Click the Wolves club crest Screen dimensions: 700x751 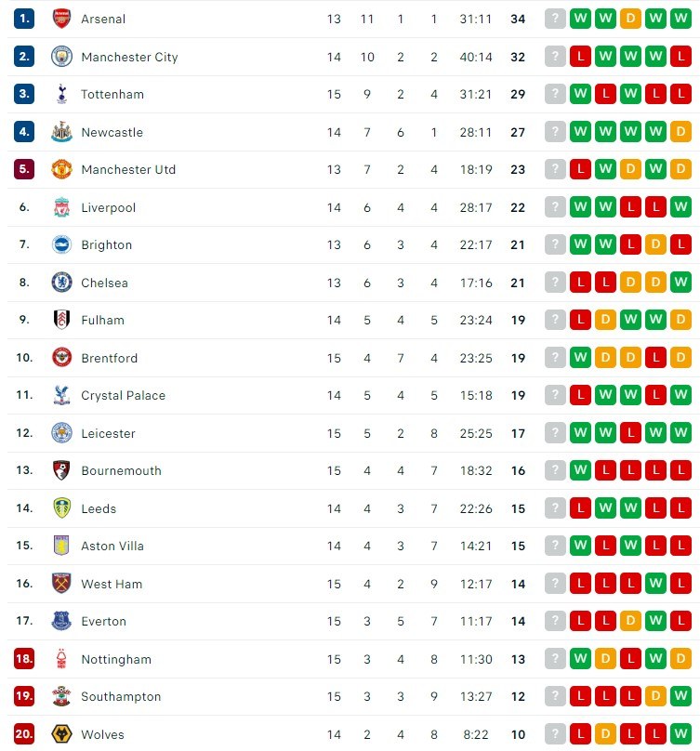point(61,733)
